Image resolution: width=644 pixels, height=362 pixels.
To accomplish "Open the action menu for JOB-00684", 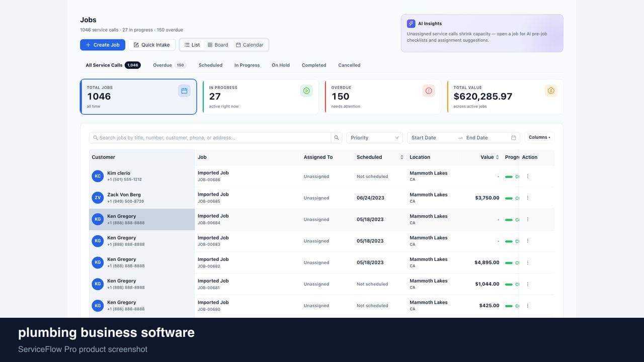I will [527, 220].
